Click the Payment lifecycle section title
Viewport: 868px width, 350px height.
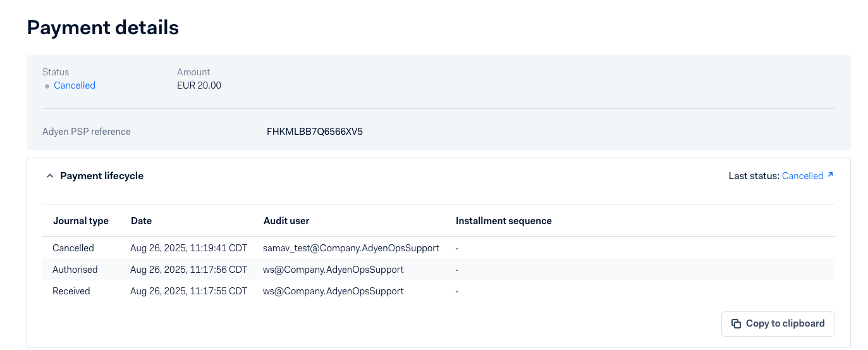pyautogui.click(x=102, y=176)
